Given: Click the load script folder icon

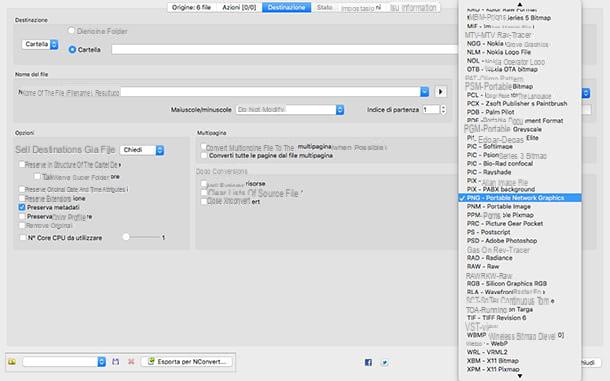Looking at the screenshot, I should (x=12, y=362).
